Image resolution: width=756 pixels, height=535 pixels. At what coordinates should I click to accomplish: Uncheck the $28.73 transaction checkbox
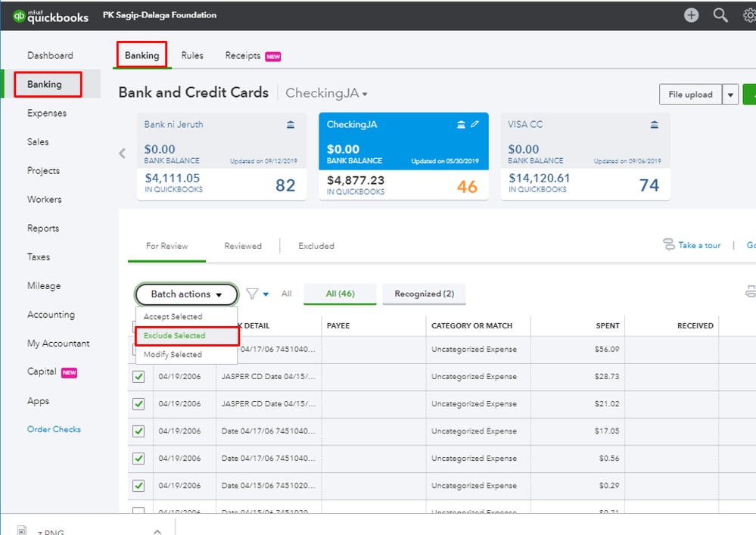tap(138, 377)
